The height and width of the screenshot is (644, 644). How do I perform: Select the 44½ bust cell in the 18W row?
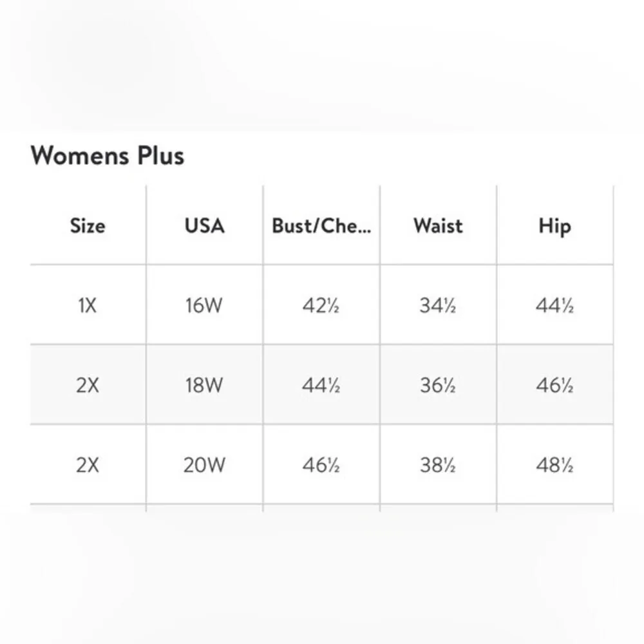(x=321, y=385)
